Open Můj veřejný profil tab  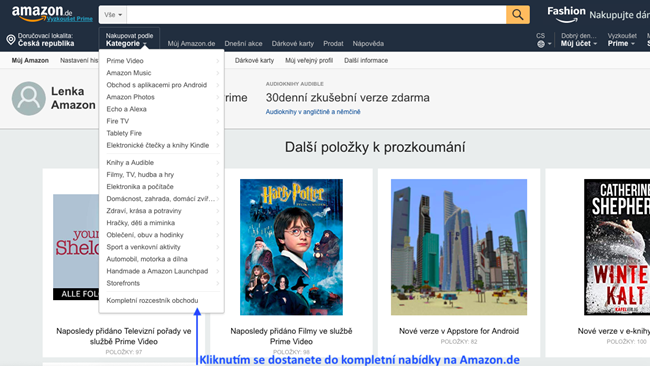click(309, 61)
